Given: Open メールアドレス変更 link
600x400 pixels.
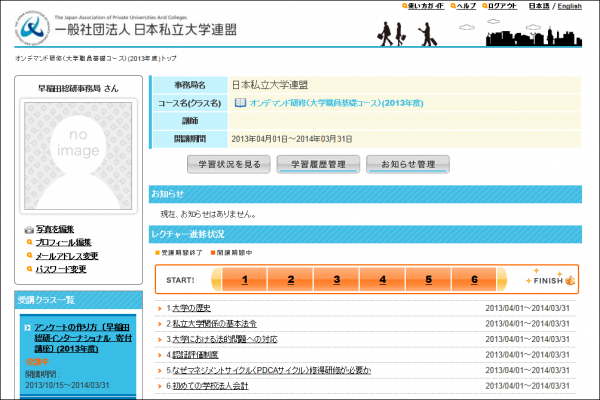Looking at the screenshot, I should point(67,256).
